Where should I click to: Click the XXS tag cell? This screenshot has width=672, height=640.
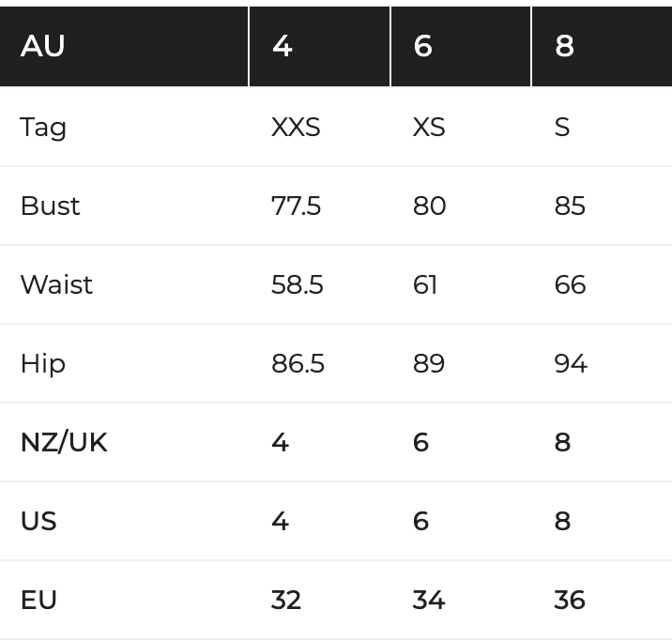[x=296, y=128]
